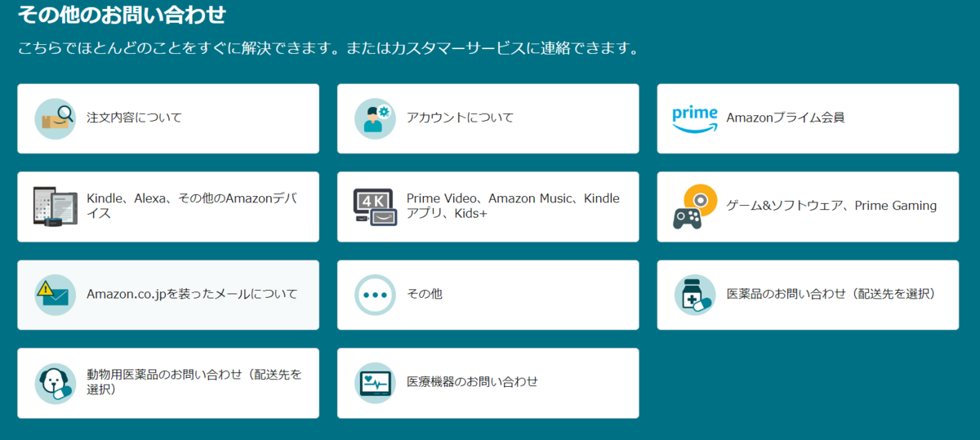
Task: Click the heart monitor medical device icon
Action: (x=375, y=383)
